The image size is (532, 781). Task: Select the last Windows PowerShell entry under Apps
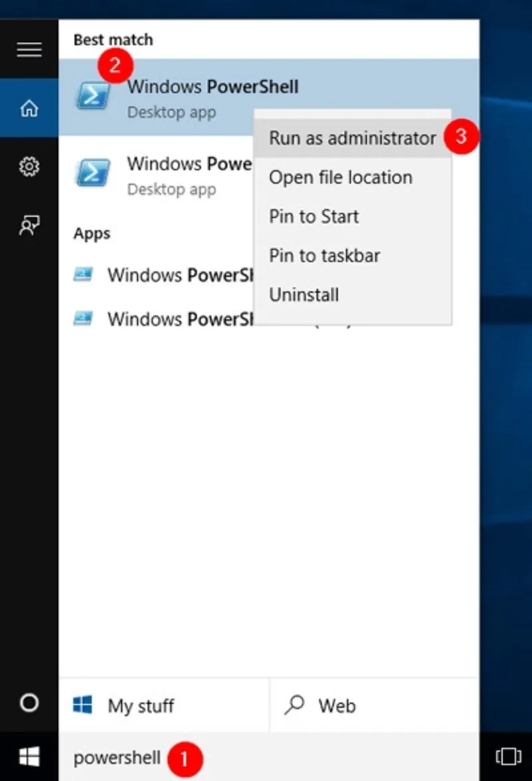click(x=164, y=319)
